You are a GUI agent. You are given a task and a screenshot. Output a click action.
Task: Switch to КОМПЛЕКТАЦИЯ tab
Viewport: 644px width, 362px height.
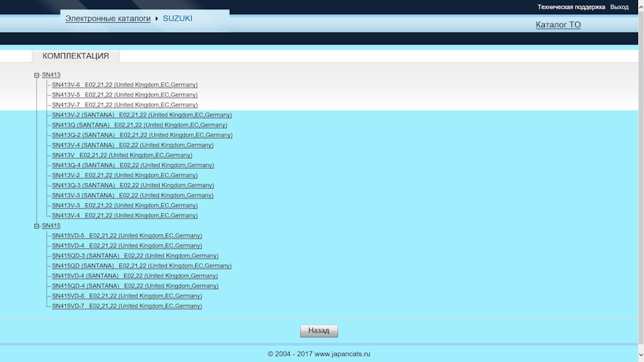76,56
